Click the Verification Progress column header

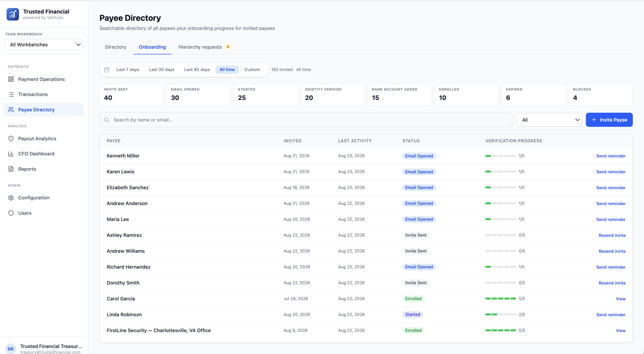513,141
